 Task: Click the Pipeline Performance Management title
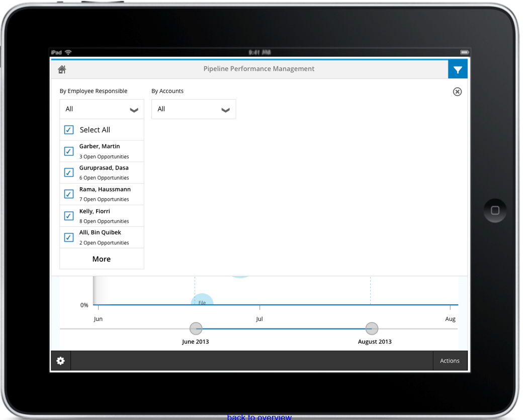pyautogui.click(x=259, y=69)
